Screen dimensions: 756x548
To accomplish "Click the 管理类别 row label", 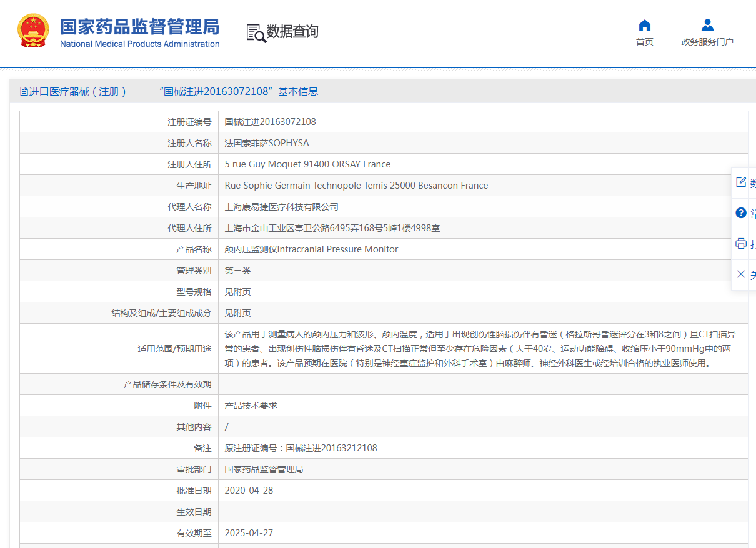I will [x=194, y=271].
